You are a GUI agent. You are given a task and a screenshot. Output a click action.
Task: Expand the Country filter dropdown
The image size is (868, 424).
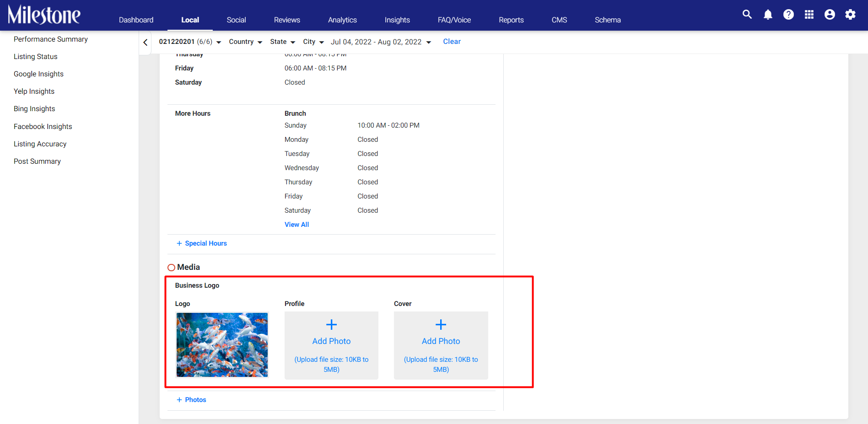pyautogui.click(x=246, y=42)
